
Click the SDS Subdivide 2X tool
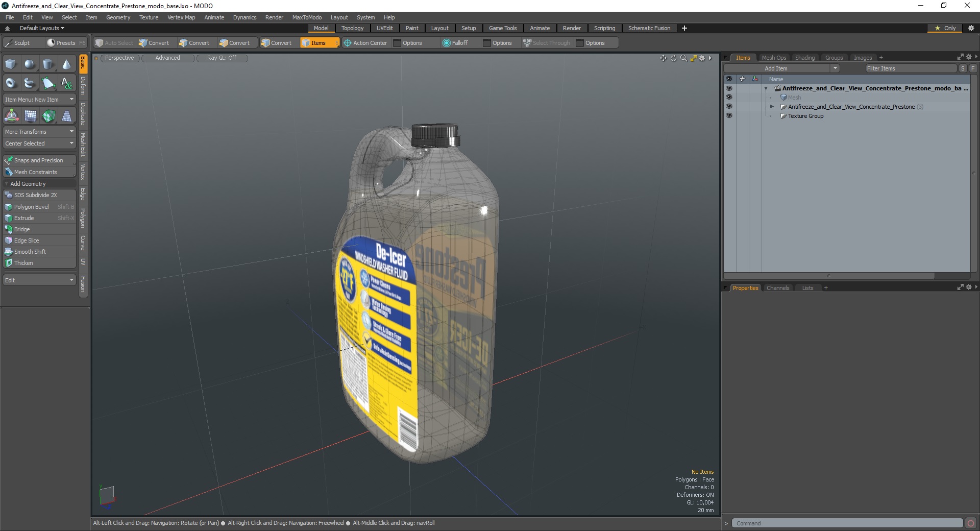pyautogui.click(x=39, y=195)
